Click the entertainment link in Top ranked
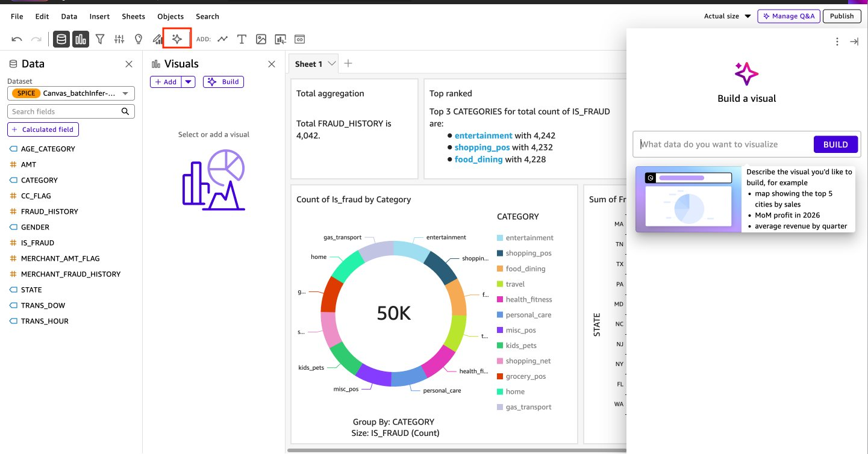 (x=483, y=135)
